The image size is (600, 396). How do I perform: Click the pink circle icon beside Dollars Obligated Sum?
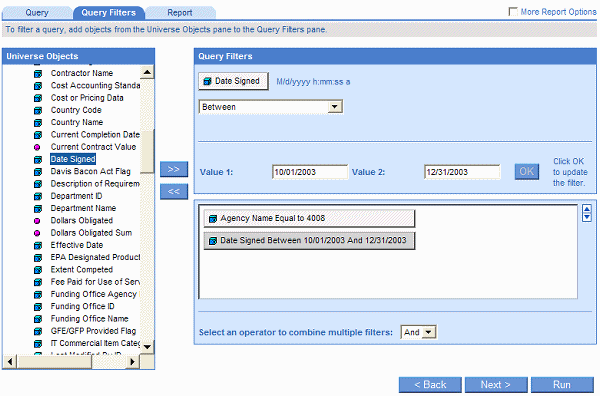coord(37,233)
